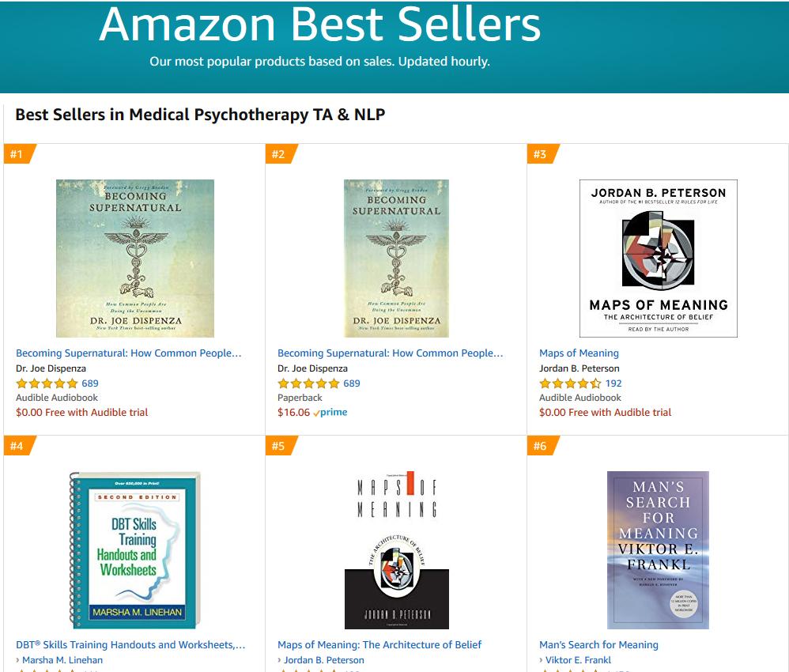The width and height of the screenshot is (789, 672).
Task: Open the 192 reviews count link
Action: (x=613, y=383)
